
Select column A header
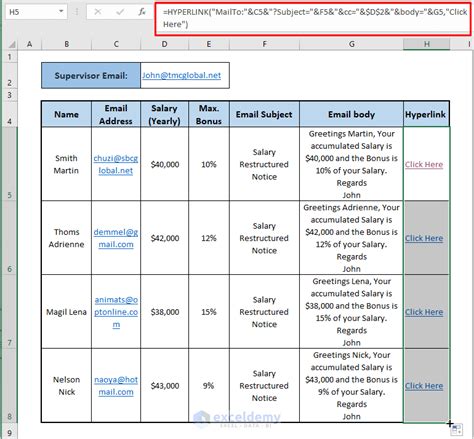click(29, 44)
